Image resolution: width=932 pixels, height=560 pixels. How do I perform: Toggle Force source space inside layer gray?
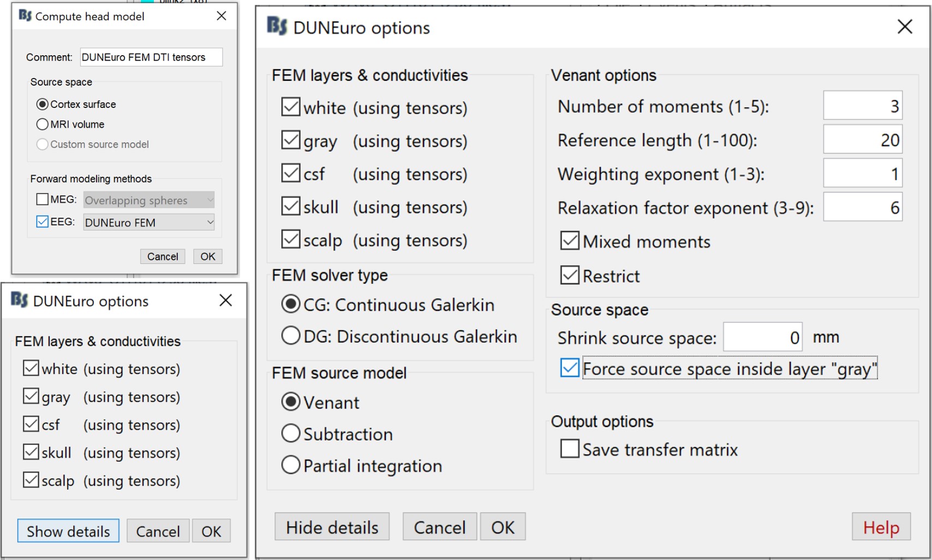(570, 369)
